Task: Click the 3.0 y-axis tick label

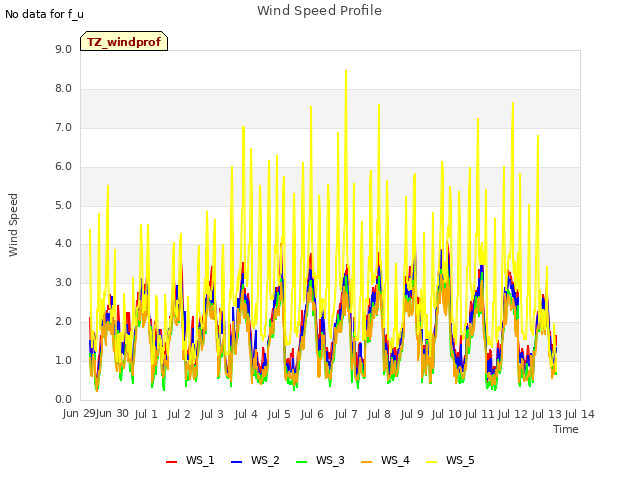Action: (x=63, y=282)
